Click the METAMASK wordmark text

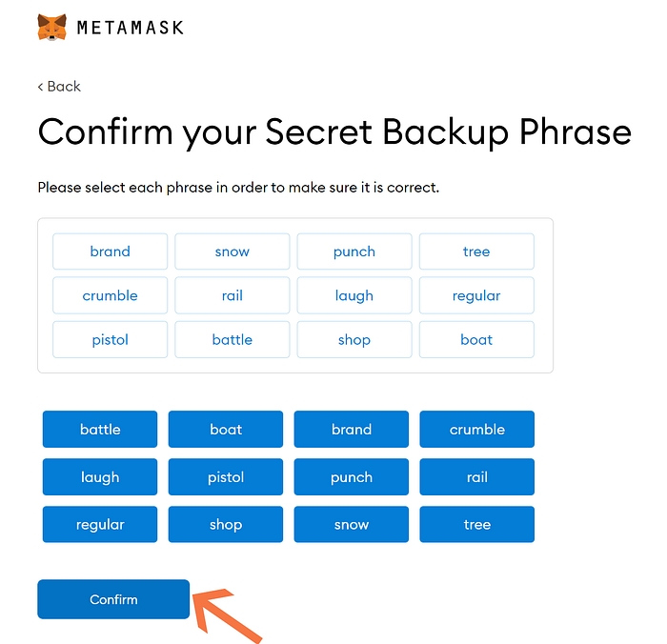pyautogui.click(x=131, y=27)
